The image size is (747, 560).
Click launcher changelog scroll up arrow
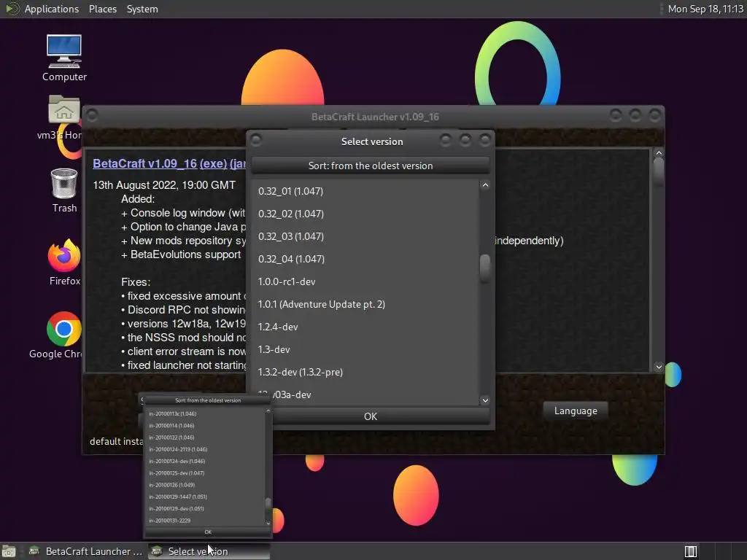659,153
